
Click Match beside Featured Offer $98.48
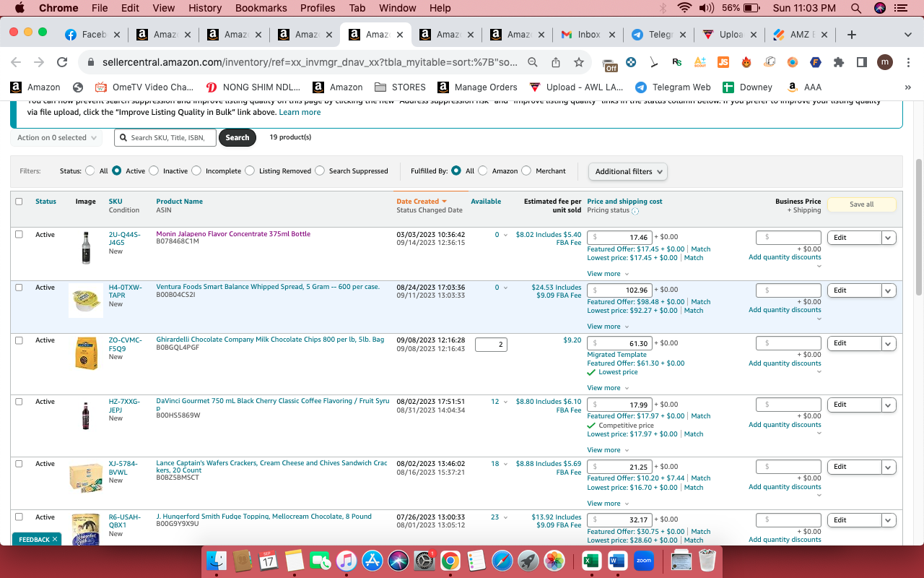click(x=700, y=302)
